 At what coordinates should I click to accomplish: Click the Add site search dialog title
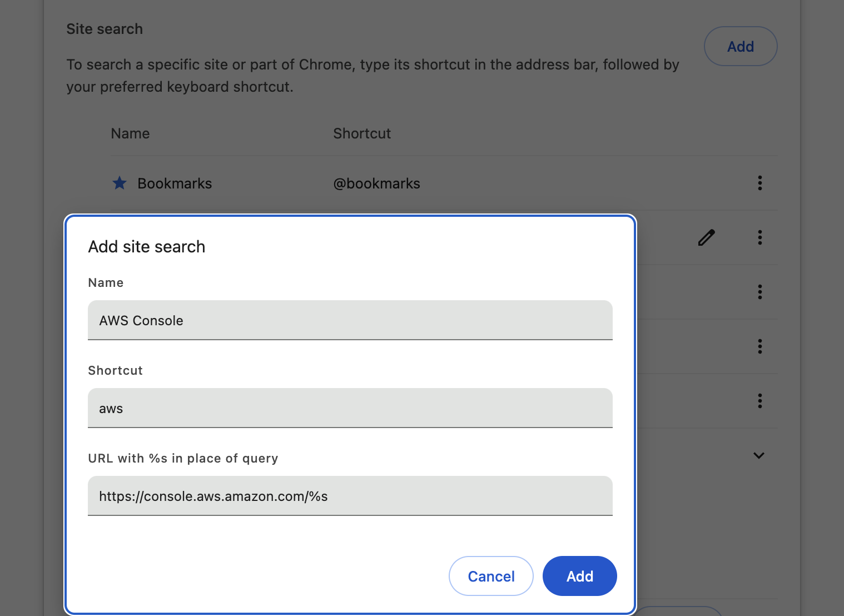146,246
